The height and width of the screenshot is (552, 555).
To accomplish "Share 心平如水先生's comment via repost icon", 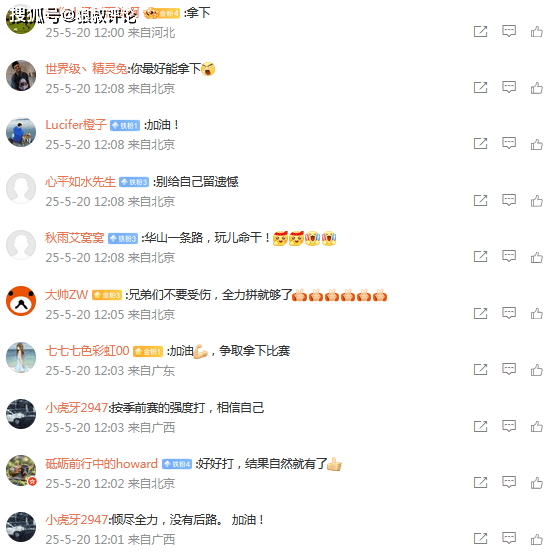I will point(480,201).
